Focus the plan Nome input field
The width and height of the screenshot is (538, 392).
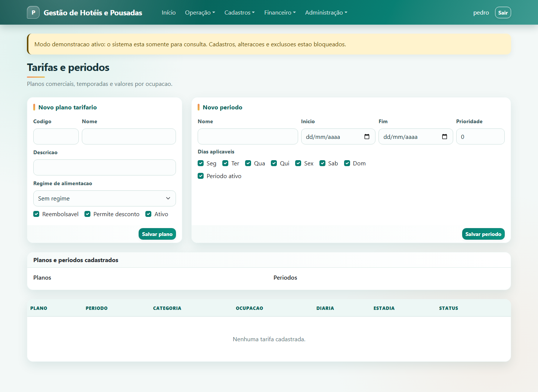pos(129,136)
